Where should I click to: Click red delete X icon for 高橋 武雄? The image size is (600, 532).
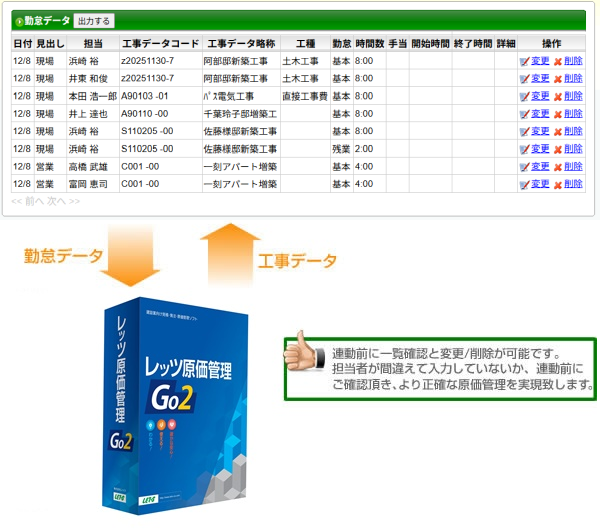[x=558, y=167]
